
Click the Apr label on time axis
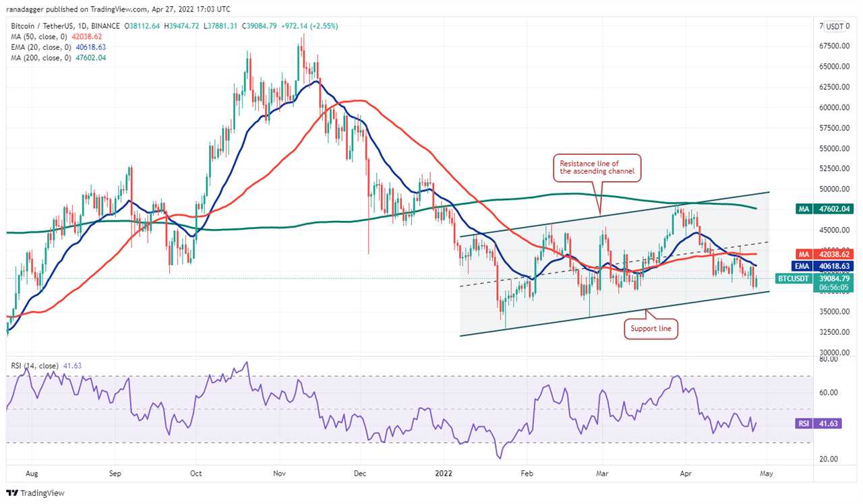(686, 474)
